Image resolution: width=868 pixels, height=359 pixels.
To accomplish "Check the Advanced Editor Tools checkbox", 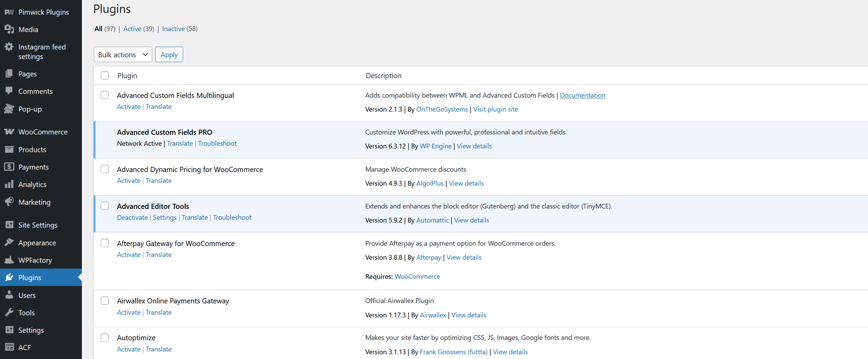I will [x=105, y=206].
